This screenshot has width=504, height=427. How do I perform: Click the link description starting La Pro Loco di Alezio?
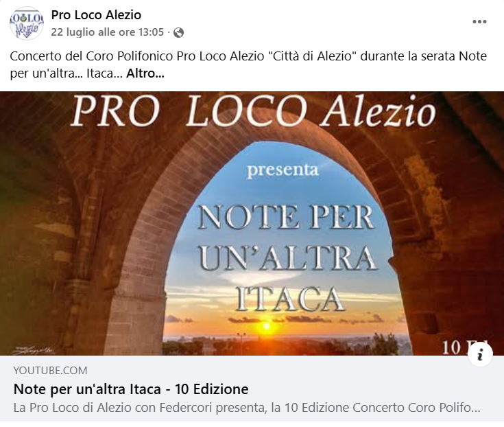[x=247, y=408]
